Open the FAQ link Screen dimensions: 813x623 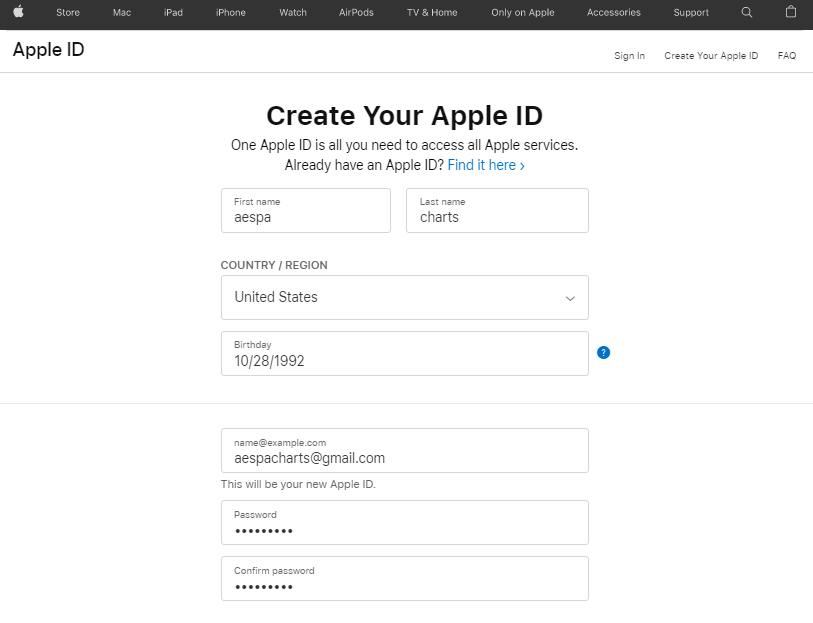[787, 55]
